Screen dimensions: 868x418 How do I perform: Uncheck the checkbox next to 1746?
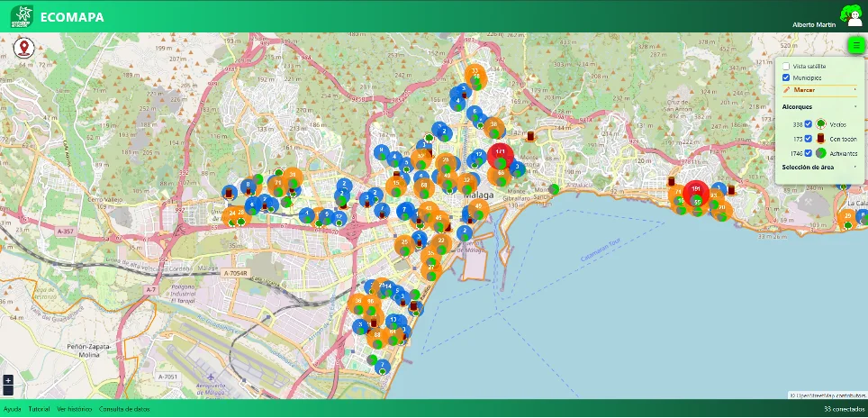[809, 153]
